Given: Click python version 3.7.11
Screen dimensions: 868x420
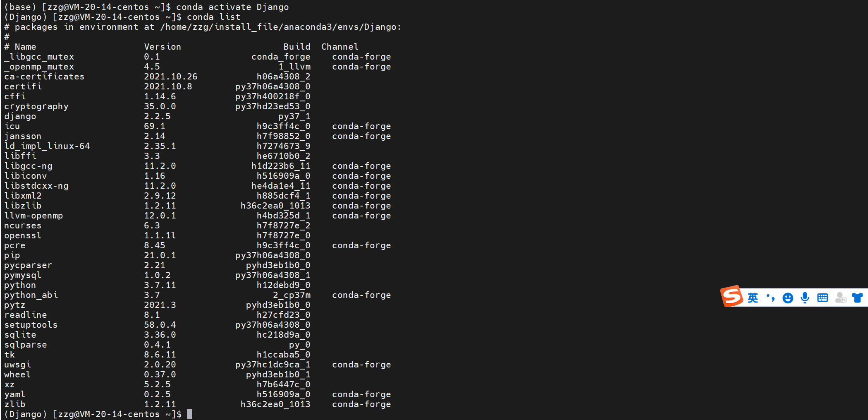Looking at the screenshot, I should 160,285.
